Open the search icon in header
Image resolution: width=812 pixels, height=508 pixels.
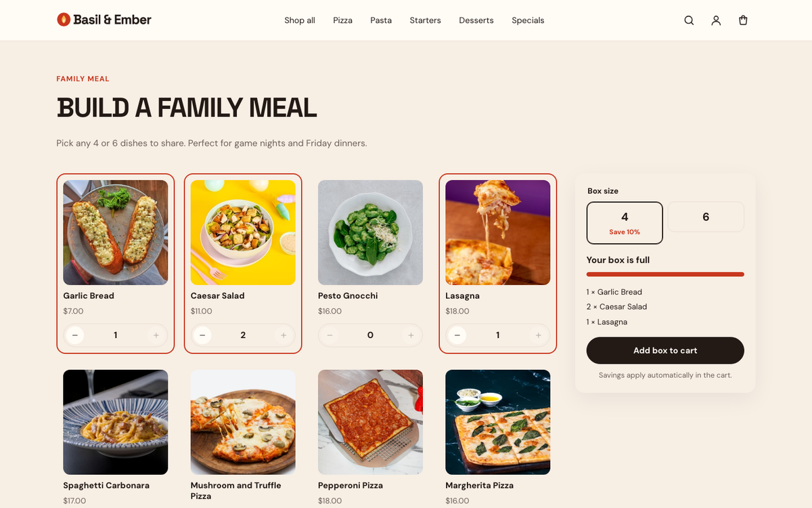coord(689,20)
